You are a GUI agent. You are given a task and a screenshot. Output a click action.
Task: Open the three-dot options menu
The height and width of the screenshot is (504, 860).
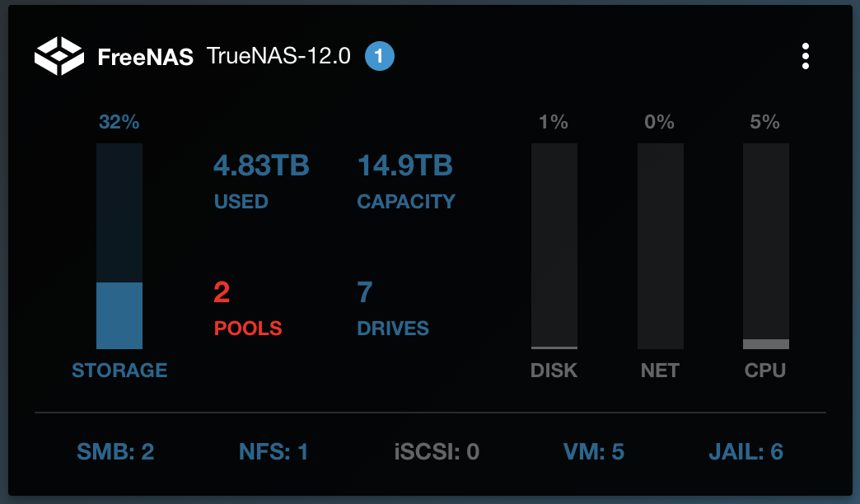pyautogui.click(x=805, y=56)
